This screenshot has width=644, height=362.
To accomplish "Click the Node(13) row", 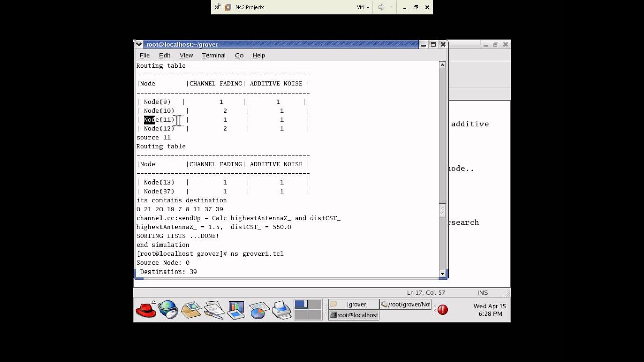I will click(x=223, y=182).
